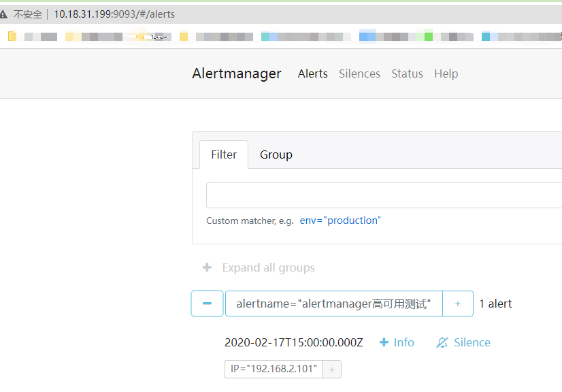Click the Custom matcher, e.g. hint text
Screen dimensions: 562x392
pos(250,220)
